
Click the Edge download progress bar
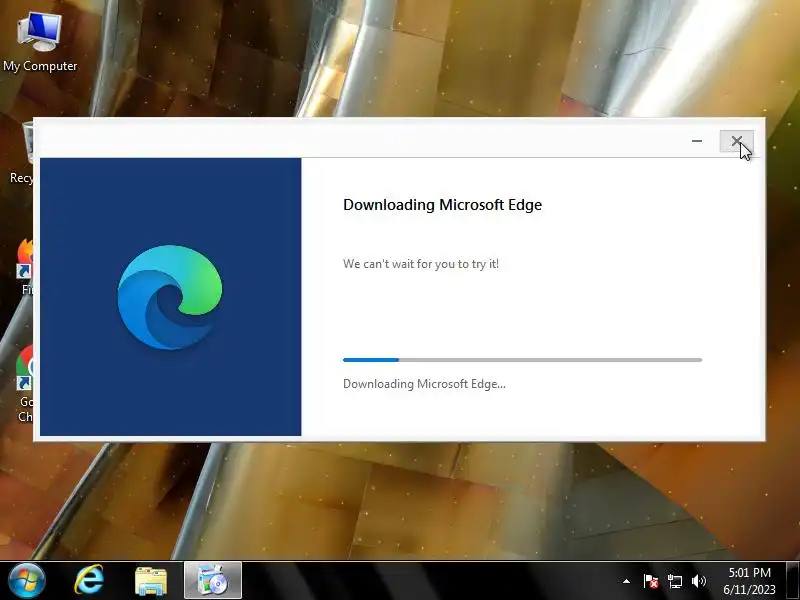pos(522,360)
